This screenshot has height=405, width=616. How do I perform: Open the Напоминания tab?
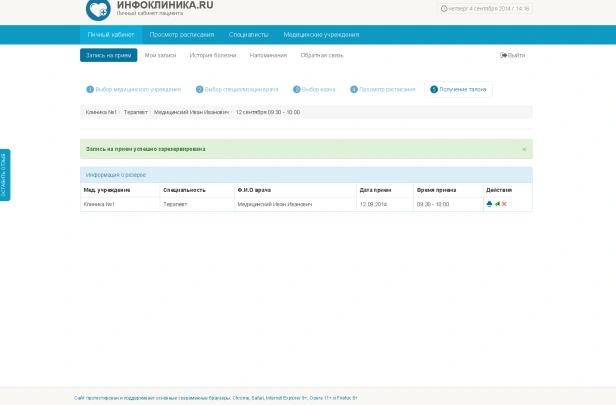click(268, 55)
